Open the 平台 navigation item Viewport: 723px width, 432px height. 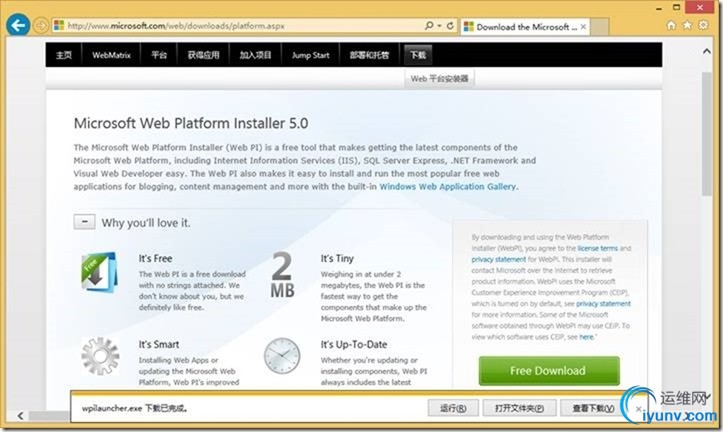coord(159,55)
